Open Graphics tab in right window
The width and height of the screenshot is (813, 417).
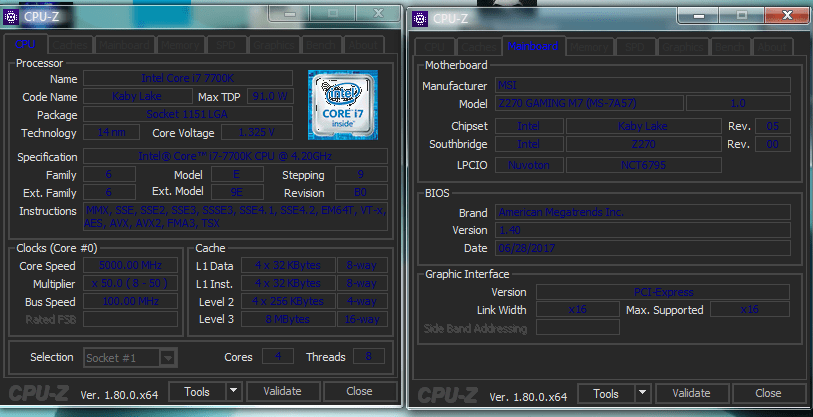pos(683,47)
